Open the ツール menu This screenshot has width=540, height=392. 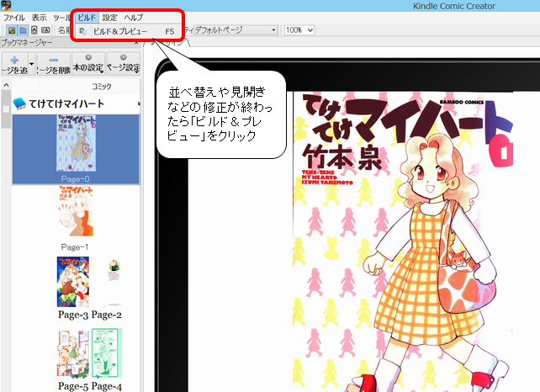[61, 18]
